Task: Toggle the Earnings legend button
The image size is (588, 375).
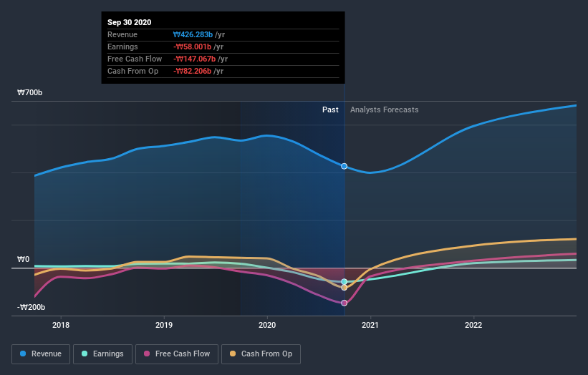Action: click(102, 354)
